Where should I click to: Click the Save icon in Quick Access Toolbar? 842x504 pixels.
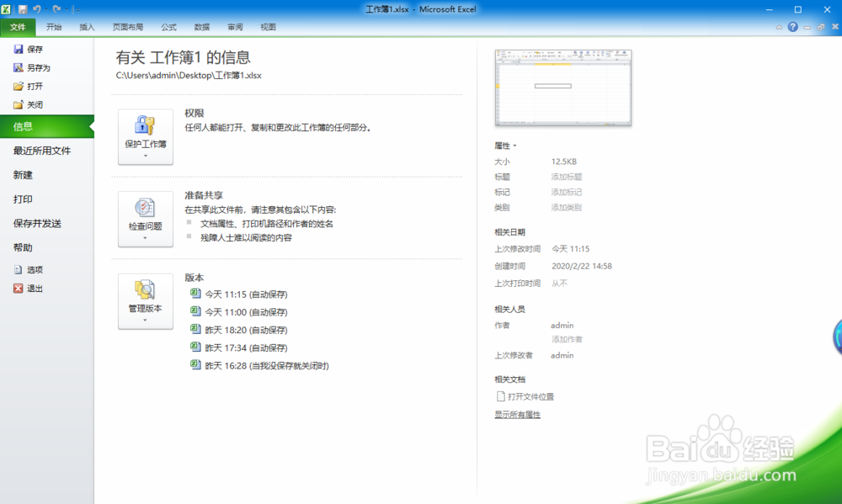(22, 9)
